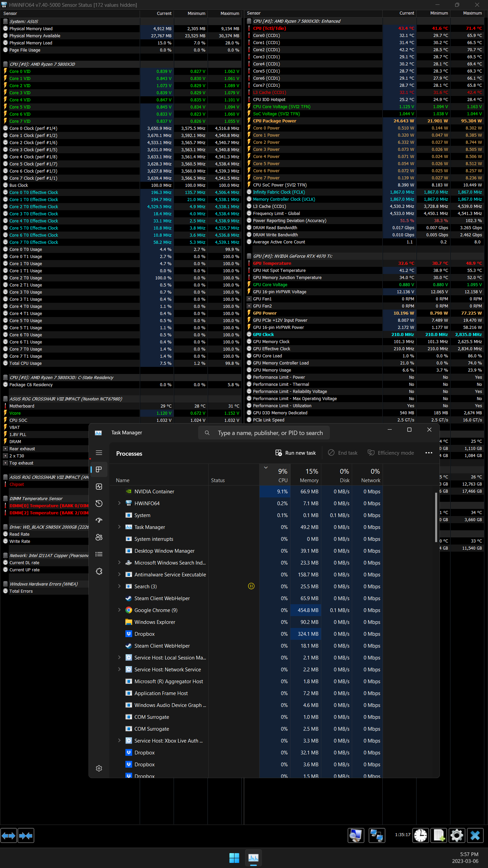Click Task Manager process list scrollbar
The height and width of the screenshot is (868, 488).
click(436, 517)
